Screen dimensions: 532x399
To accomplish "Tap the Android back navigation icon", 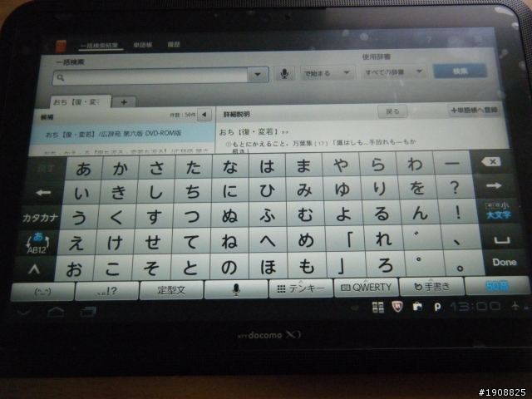I will 23,313.
